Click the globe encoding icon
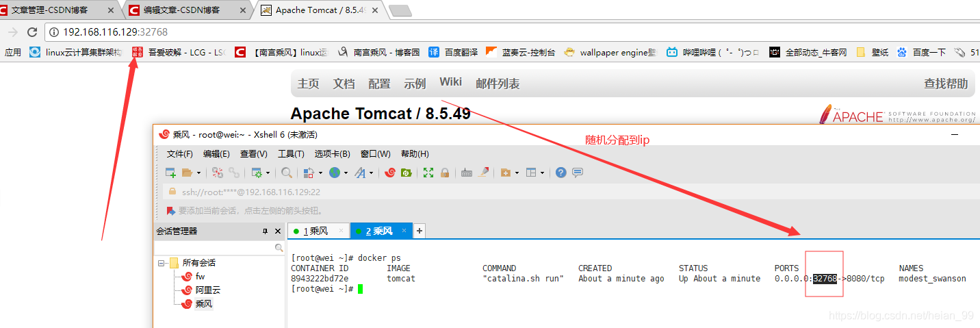Screen dimensions: 980x328 click(x=335, y=173)
